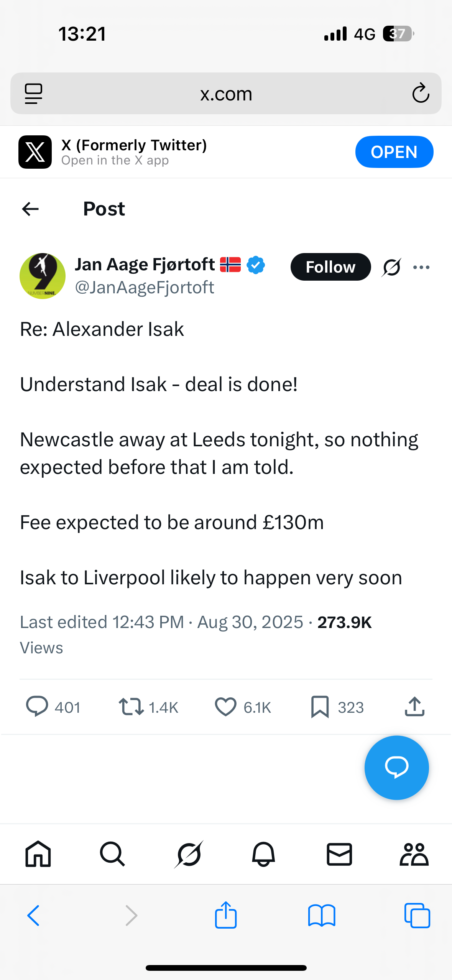
Task: Open the Search tab
Action: pyautogui.click(x=112, y=854)
